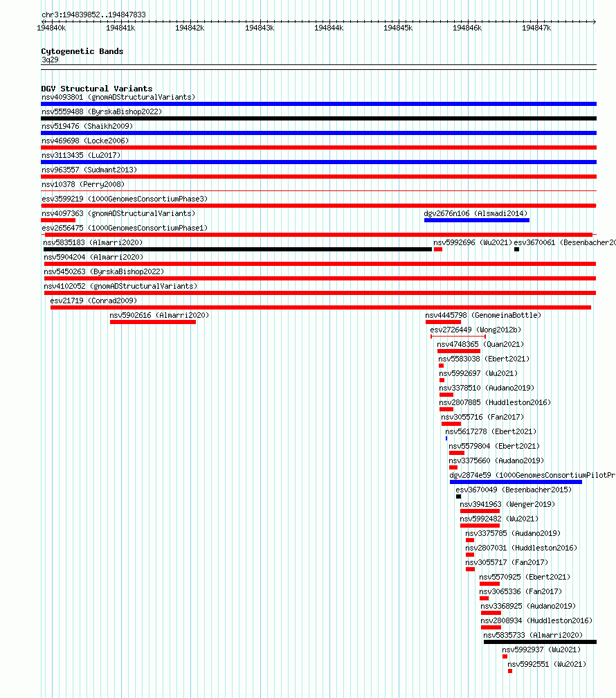Screen dimensions: 616x698
Task: Open nsv2807885 Huddleston2016 label
Action: tap(495, 402)
